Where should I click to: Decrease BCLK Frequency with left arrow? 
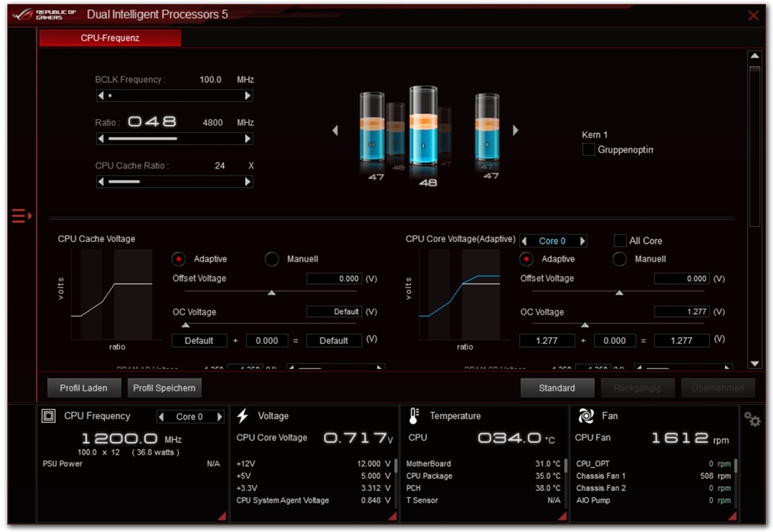coord(101,96)
